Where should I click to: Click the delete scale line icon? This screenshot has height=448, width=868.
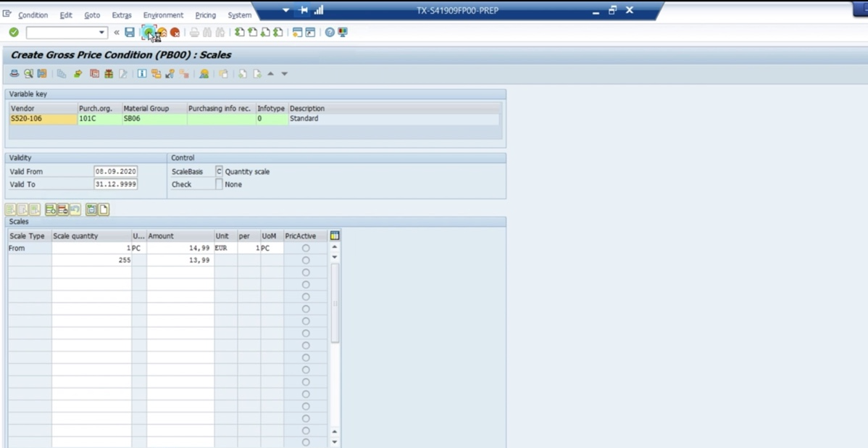pos(62,210)
